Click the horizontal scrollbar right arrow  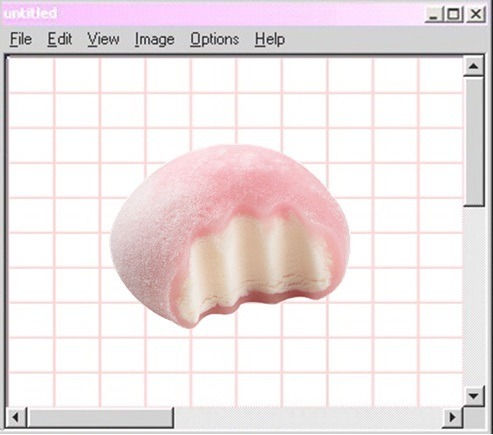452,417
